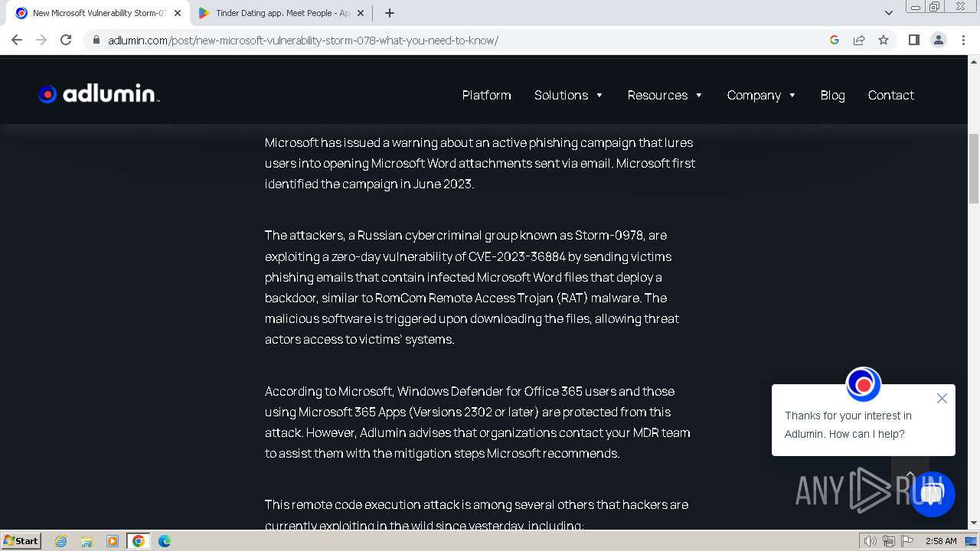
Task: View site info via the lock icon
Action: [96, 40]
